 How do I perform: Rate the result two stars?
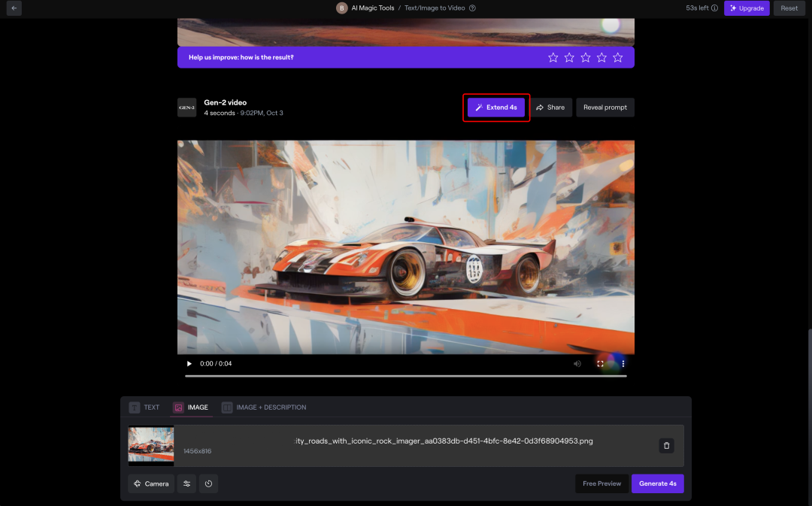[569, 57]
